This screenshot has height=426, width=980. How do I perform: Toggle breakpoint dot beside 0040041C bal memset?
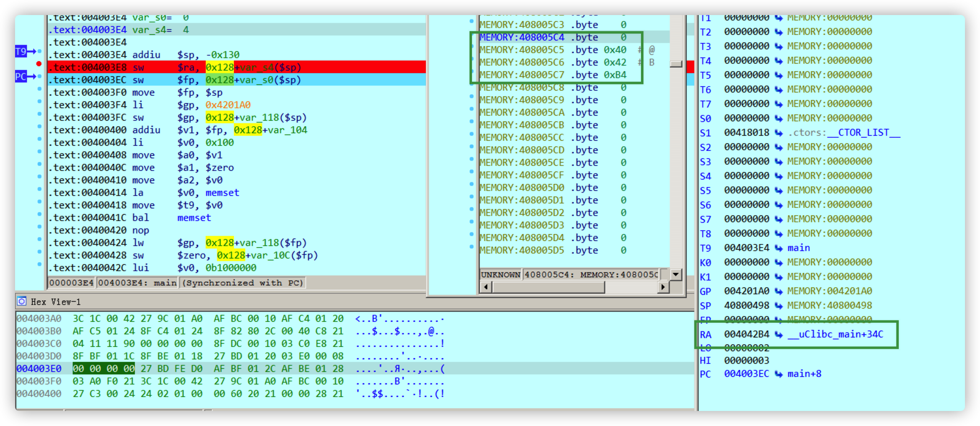(x=39, y=214)
